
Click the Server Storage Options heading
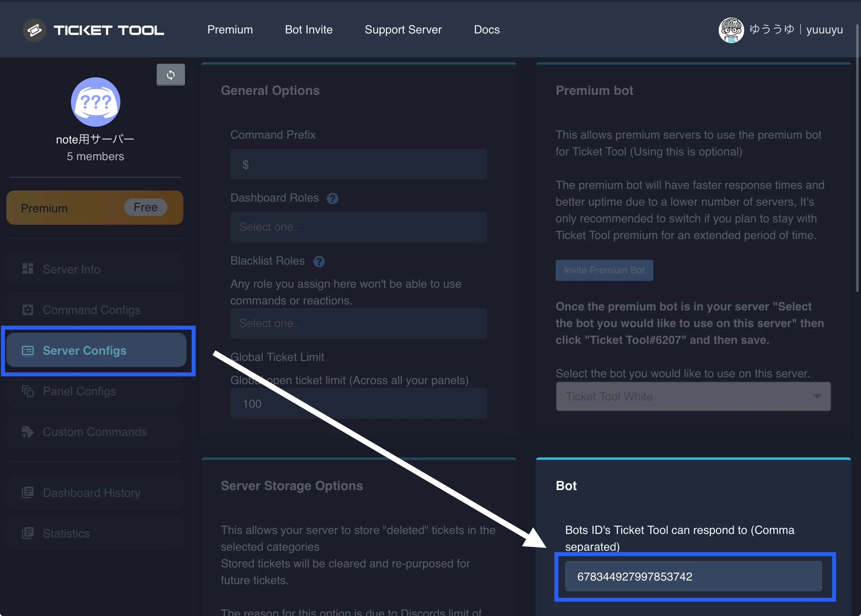292,486
